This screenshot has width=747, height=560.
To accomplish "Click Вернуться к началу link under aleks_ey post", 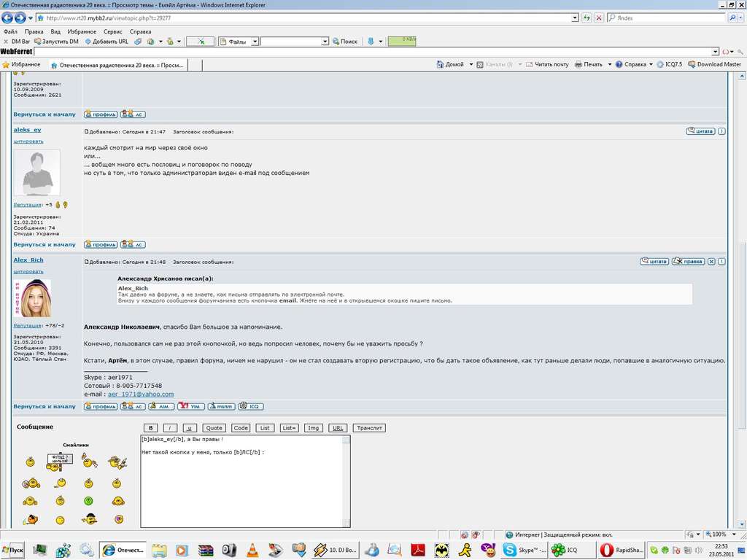I will 44,244.
